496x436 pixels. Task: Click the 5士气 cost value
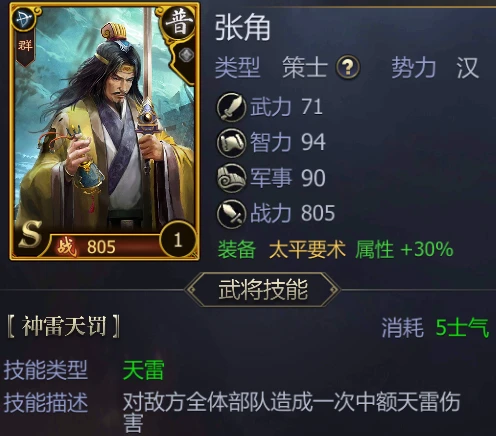(x=462, y=327)
